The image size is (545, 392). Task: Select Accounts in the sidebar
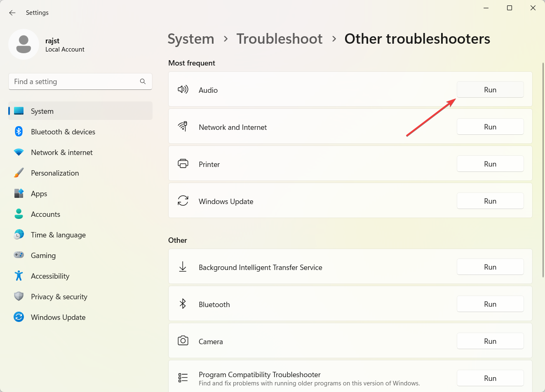pos(45,214)
